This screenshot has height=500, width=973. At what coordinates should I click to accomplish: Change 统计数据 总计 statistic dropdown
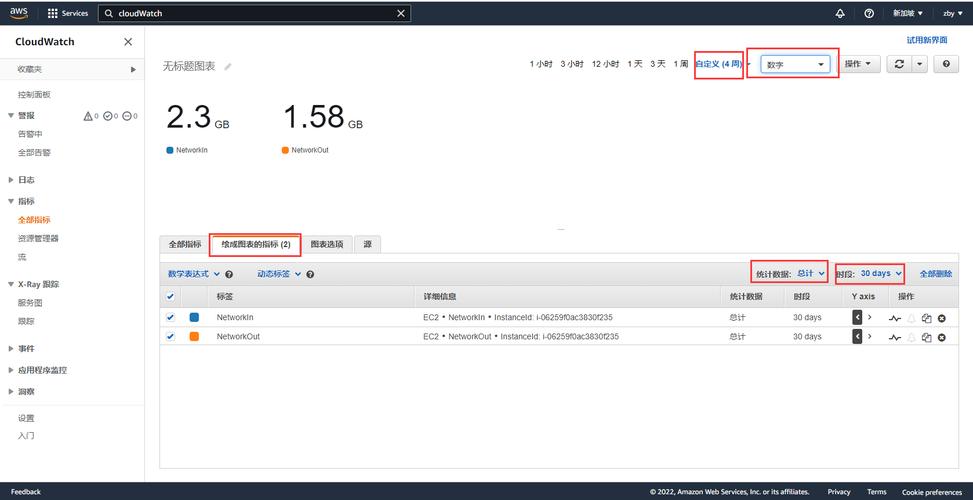click(812, 274)
